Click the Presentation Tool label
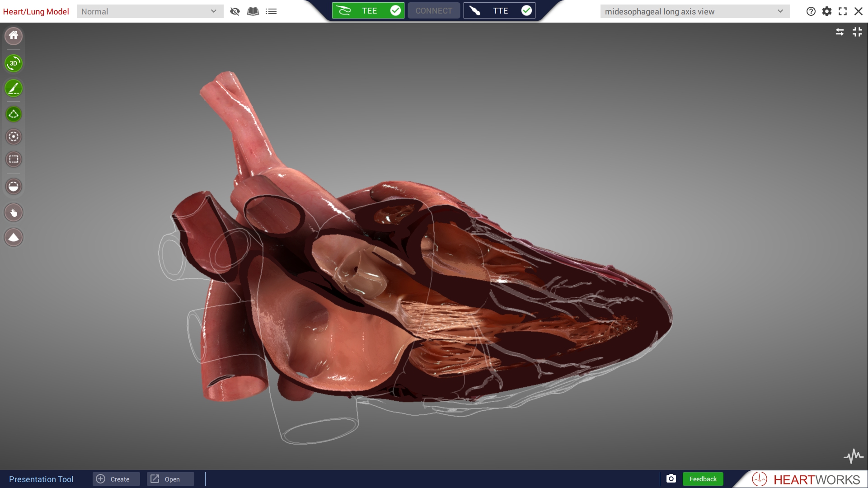The height and width of the screenshot is (488, 868). [x=41, y=479]
